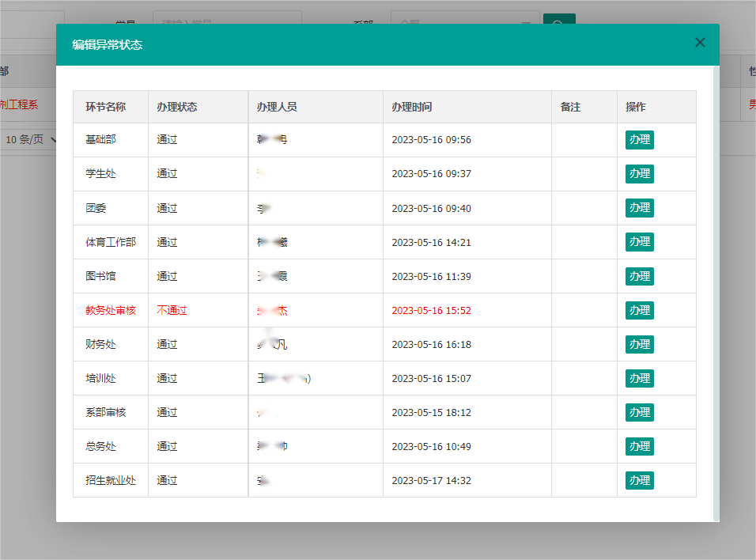Click red time 2023-05-16 15:52

pos(431,311)
